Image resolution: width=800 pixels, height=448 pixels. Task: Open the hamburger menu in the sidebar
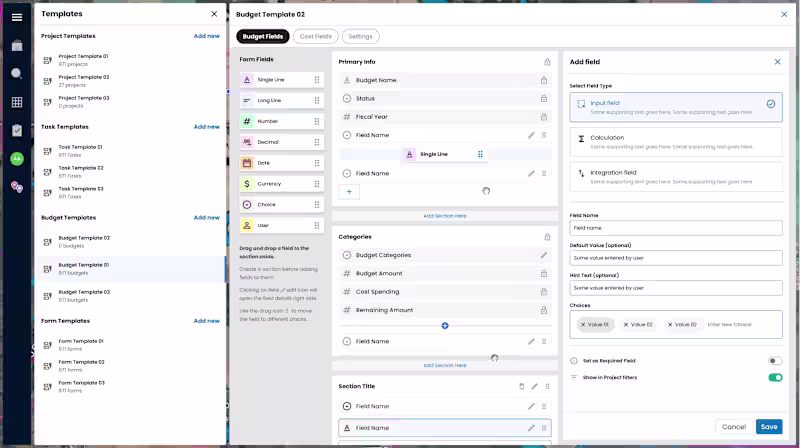[17, 17]
